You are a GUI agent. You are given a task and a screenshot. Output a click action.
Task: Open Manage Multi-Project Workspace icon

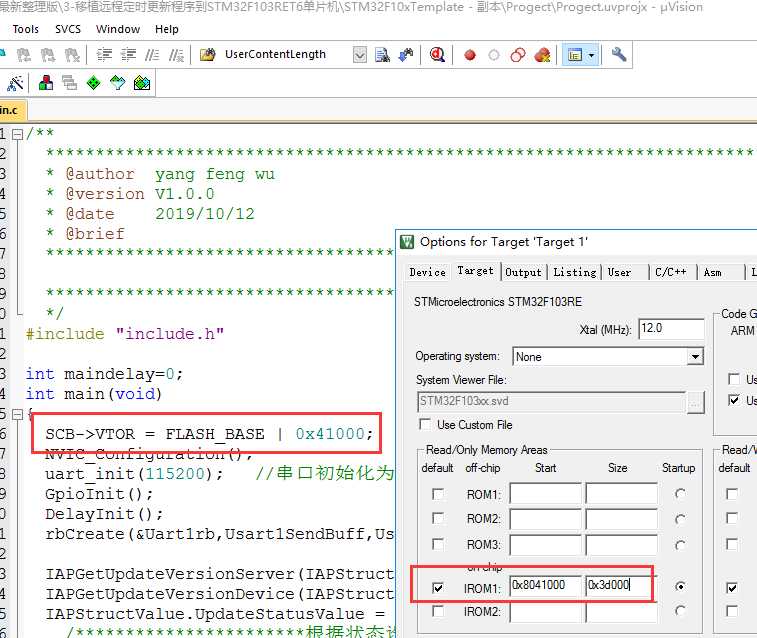coord(70,83)
